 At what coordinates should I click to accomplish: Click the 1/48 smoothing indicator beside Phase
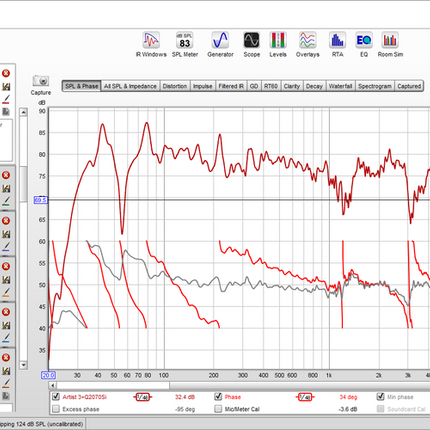tap(305, 397)
